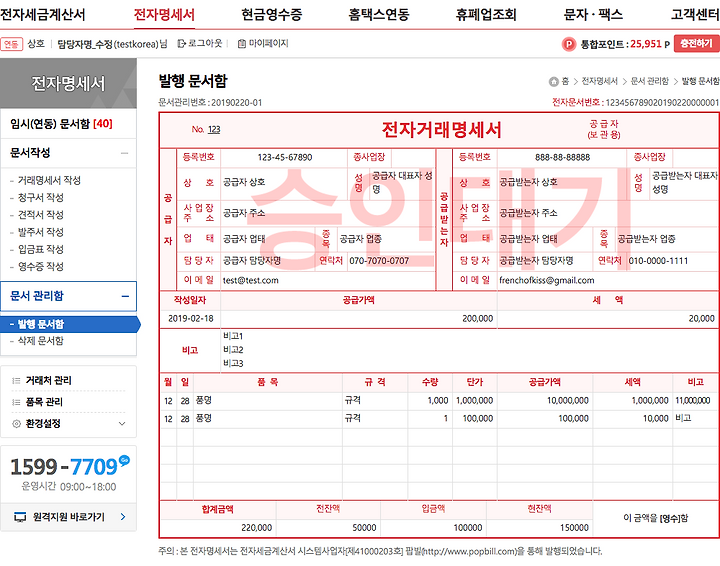Click the monitor icon for 원격지원
This screenshot has height=566, width=720.
click(x=20, y=517)
